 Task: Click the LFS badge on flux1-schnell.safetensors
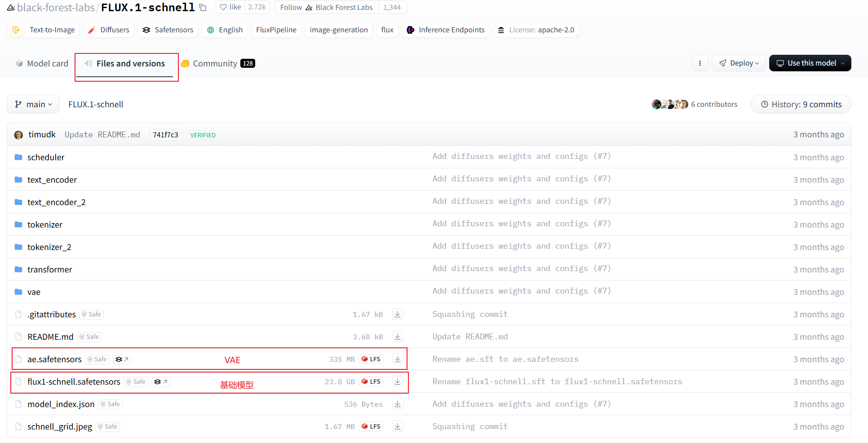371,382
